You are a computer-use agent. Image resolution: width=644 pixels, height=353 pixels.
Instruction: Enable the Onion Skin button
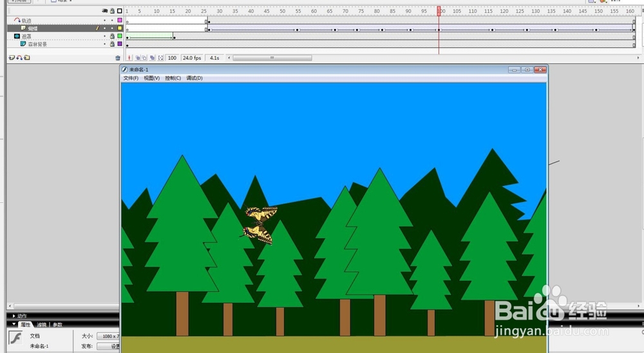tap(138, 58)
